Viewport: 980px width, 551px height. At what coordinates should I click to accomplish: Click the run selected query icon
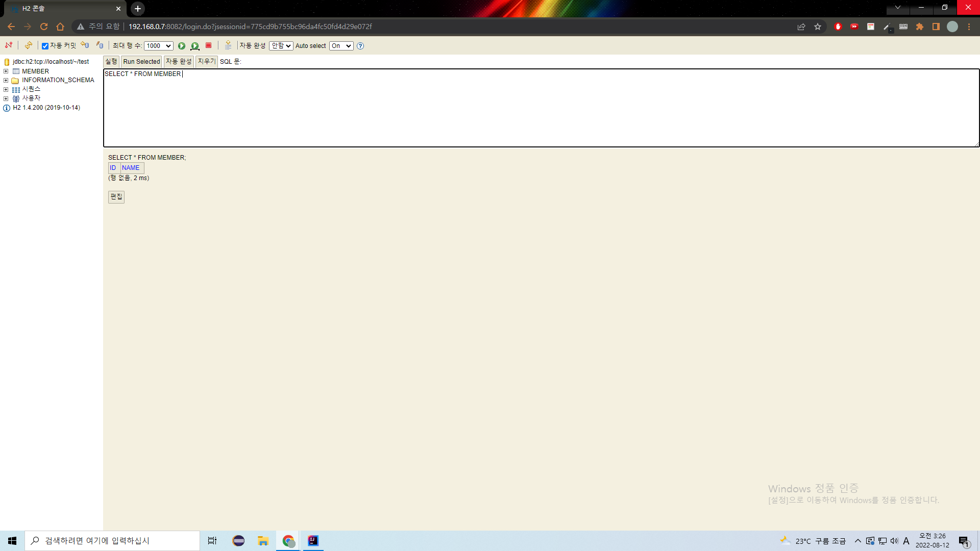[x=195, y=46]
